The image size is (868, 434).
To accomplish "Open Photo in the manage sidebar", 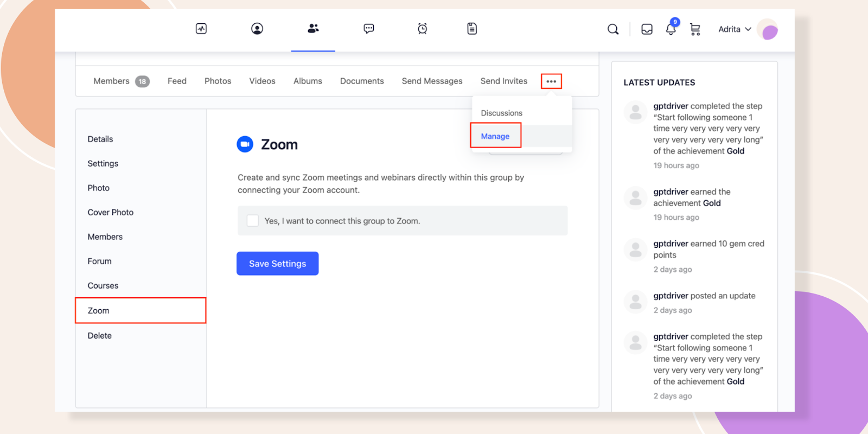I will [99, 188].
